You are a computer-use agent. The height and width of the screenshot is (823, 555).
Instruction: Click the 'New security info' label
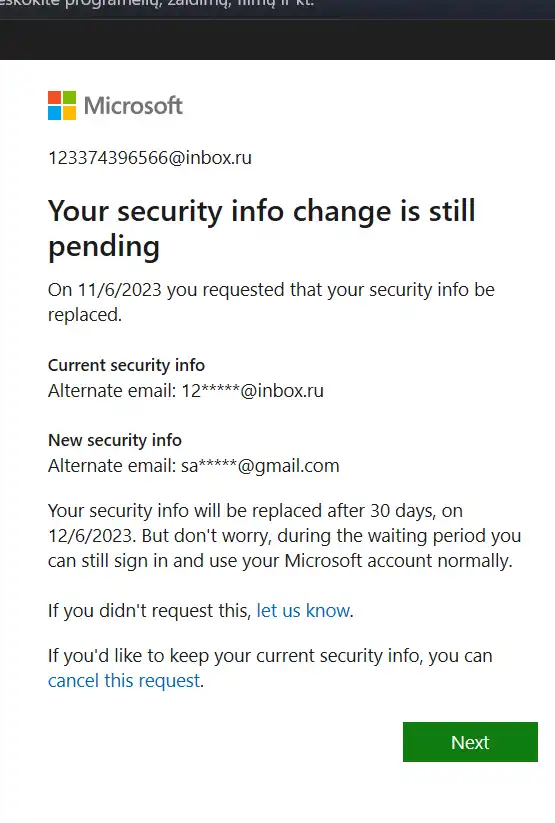point(114,440)
